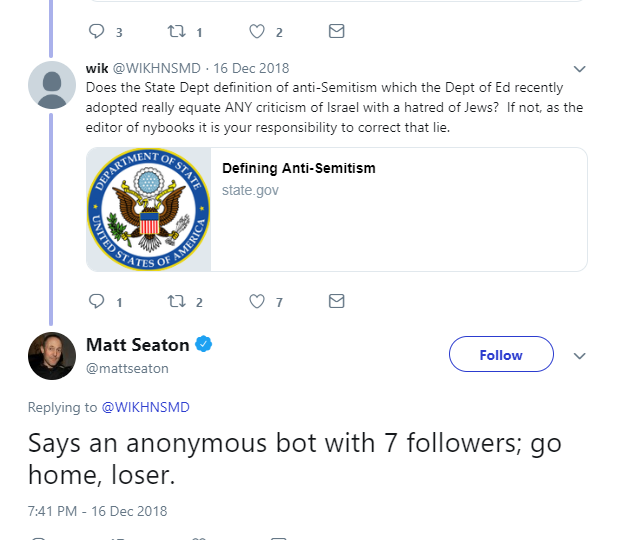Click wik's gray default avatar

tap(52, 85)
